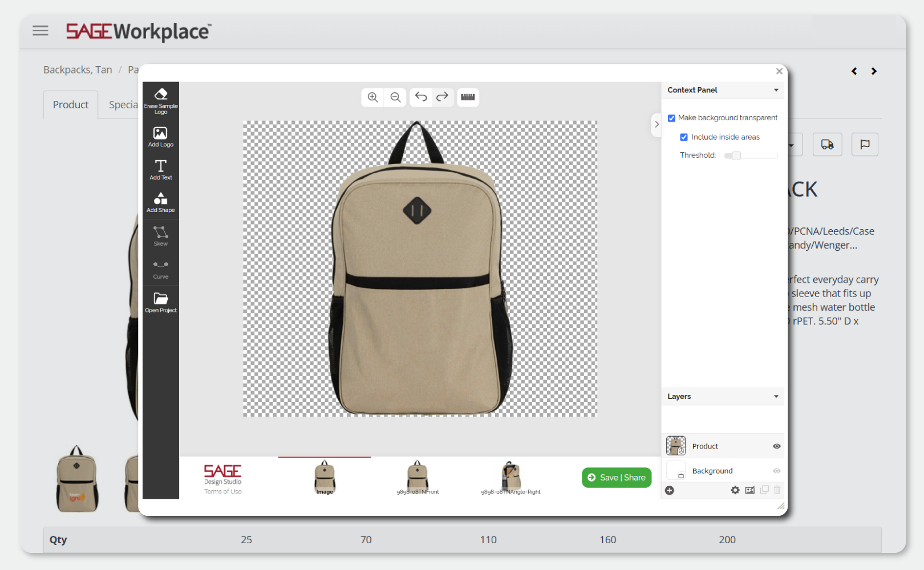924x570 pixels.
Task: Uncheck Make background transparent
Action: pos(672,118)
